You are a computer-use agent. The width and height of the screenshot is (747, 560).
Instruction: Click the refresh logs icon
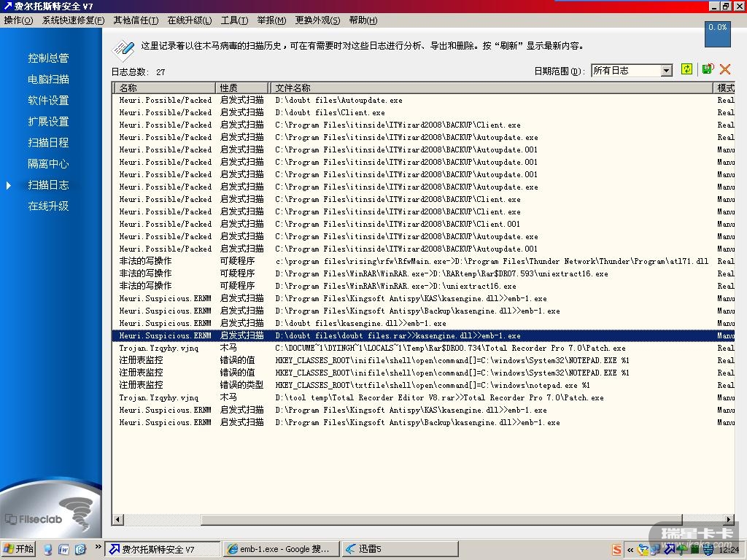click(x=686, y=69)
